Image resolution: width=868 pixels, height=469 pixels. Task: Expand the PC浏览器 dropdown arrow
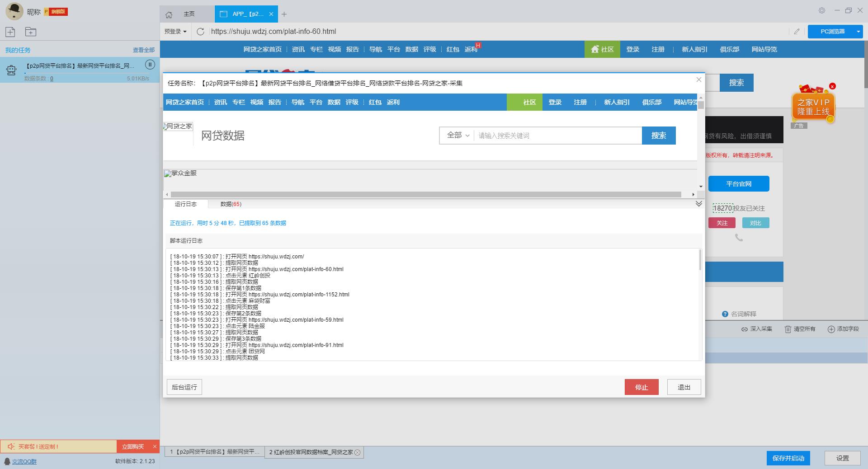pyautogui.click(x=858, y=32)
